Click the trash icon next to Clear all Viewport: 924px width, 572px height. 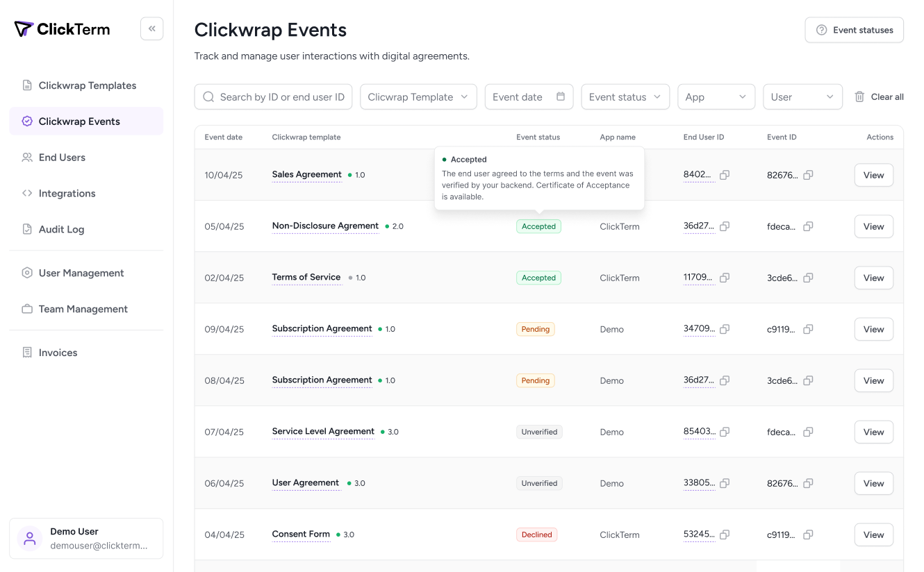[859, 96]
